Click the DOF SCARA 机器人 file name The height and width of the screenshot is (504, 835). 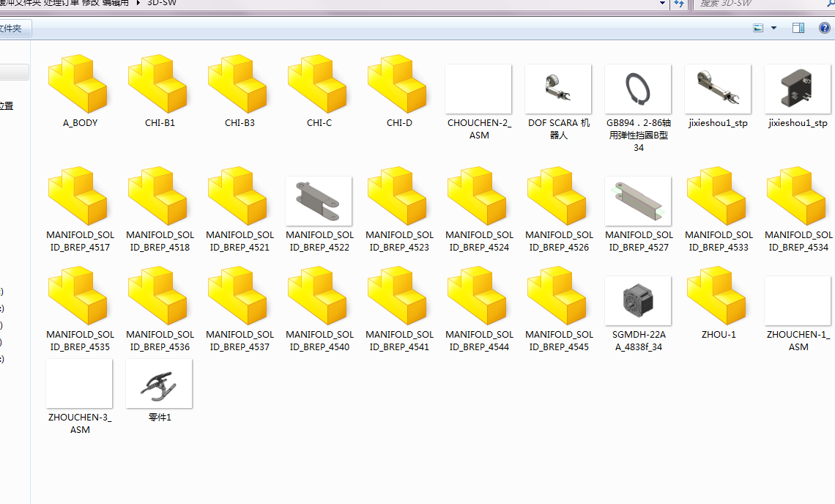(559, 129)
